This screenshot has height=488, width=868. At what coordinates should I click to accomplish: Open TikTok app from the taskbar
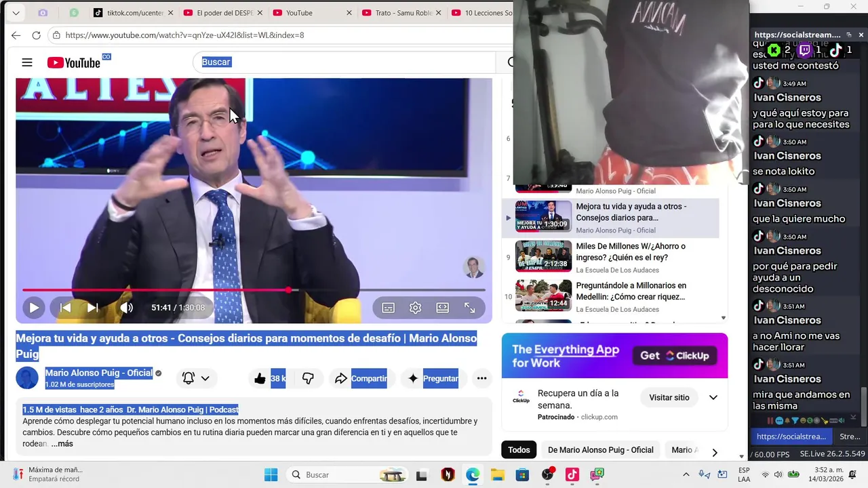point(572,475)
